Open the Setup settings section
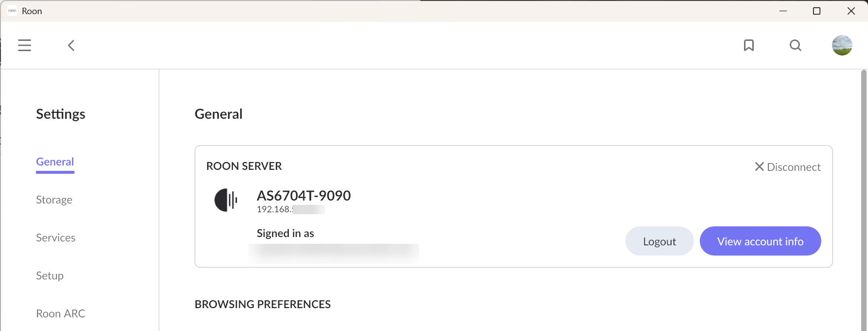 pyautogui.click(x=50, y=276)
